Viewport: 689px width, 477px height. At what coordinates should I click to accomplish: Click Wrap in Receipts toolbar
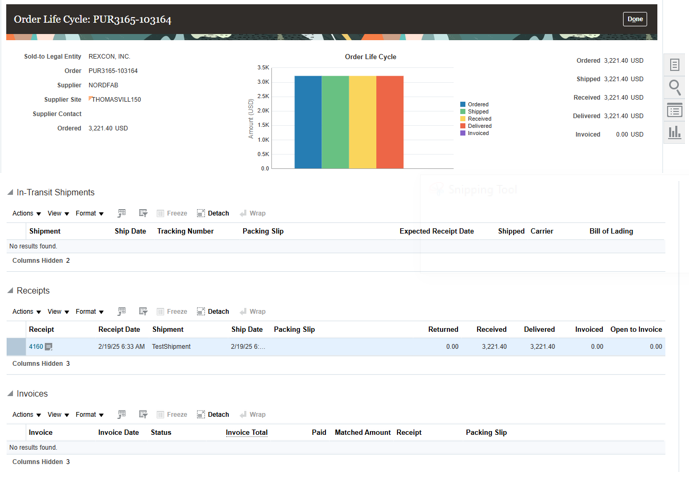pyautogui.click(x=253, y=312)
